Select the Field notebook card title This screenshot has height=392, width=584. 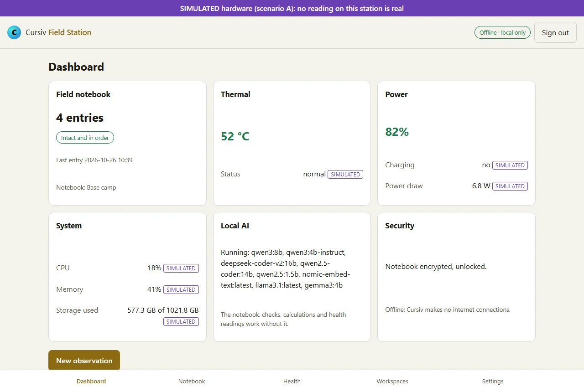83,94
